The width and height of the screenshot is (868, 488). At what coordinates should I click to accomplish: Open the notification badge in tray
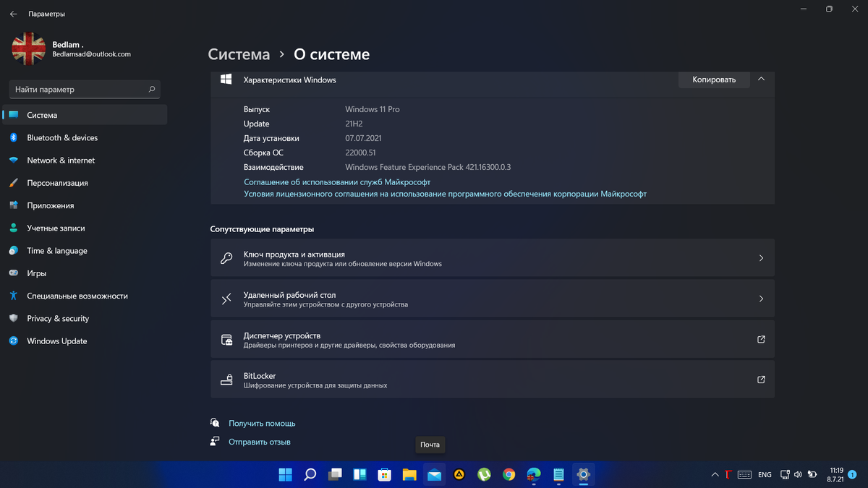852,475
